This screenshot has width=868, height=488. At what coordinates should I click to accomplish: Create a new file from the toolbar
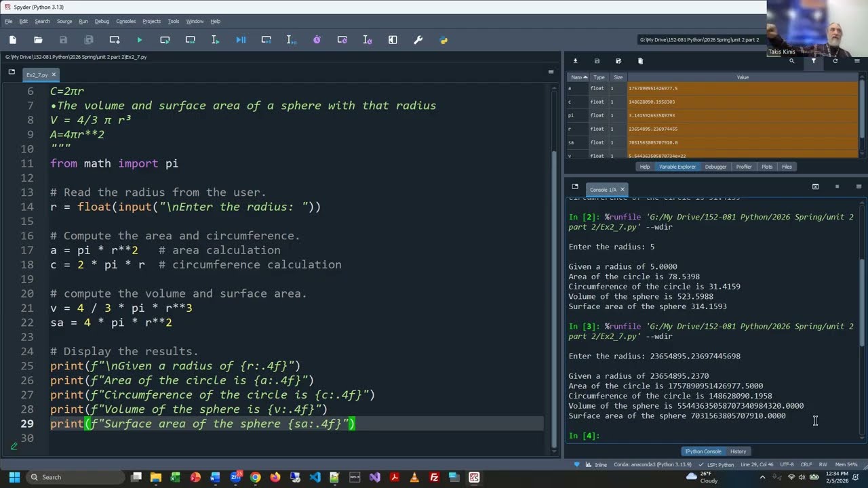click(x=13, y=40)
